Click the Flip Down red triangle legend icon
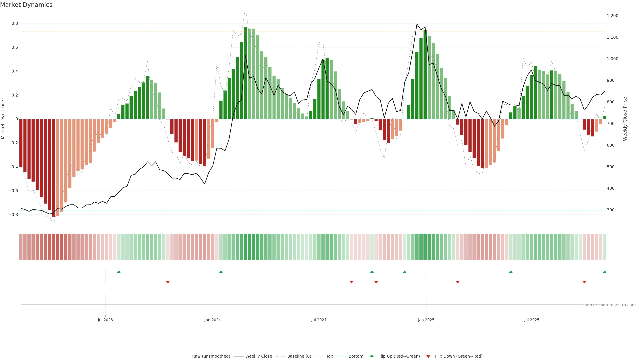644x362 pixels. pos(428,356)
